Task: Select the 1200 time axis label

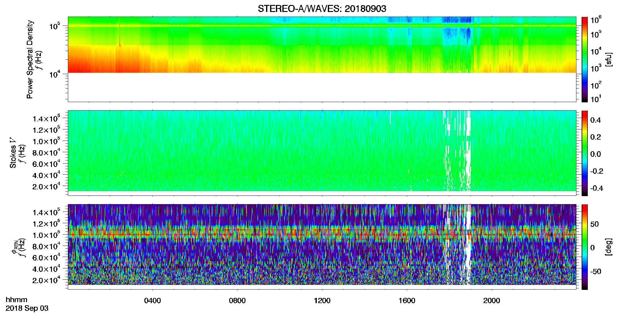Action: [322, 301]
